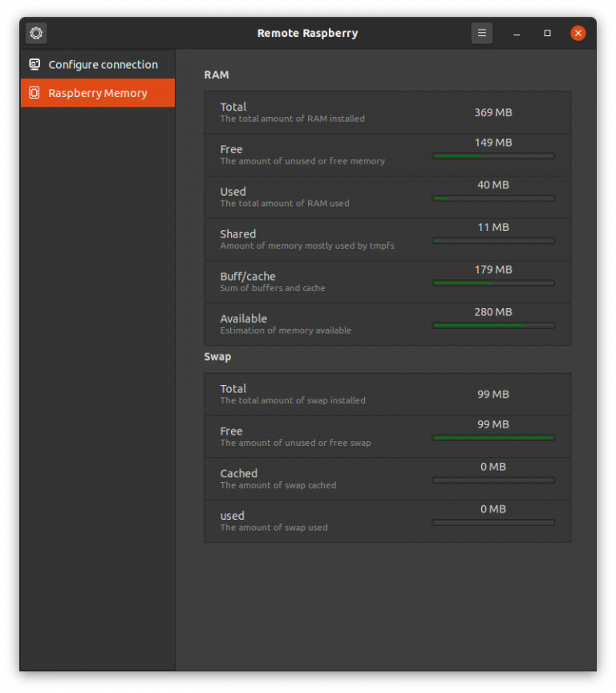Open the hamburger menu in title bar

click(x=482, y=33)
